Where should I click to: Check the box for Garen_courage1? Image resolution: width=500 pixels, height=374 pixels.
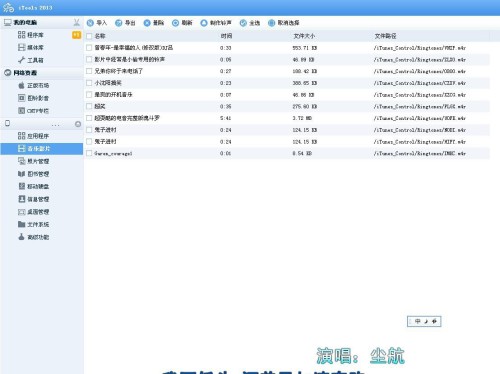tap(89, 153)
